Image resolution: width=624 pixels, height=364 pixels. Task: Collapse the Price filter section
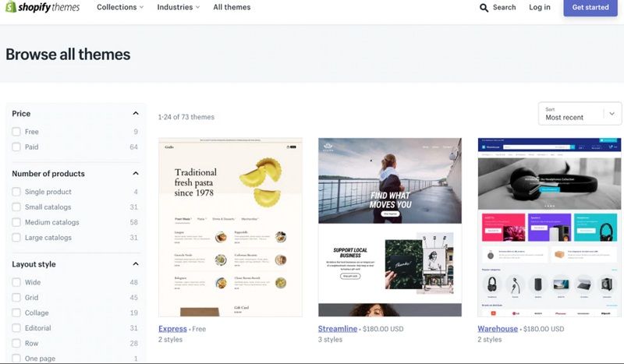pos(136,113)
